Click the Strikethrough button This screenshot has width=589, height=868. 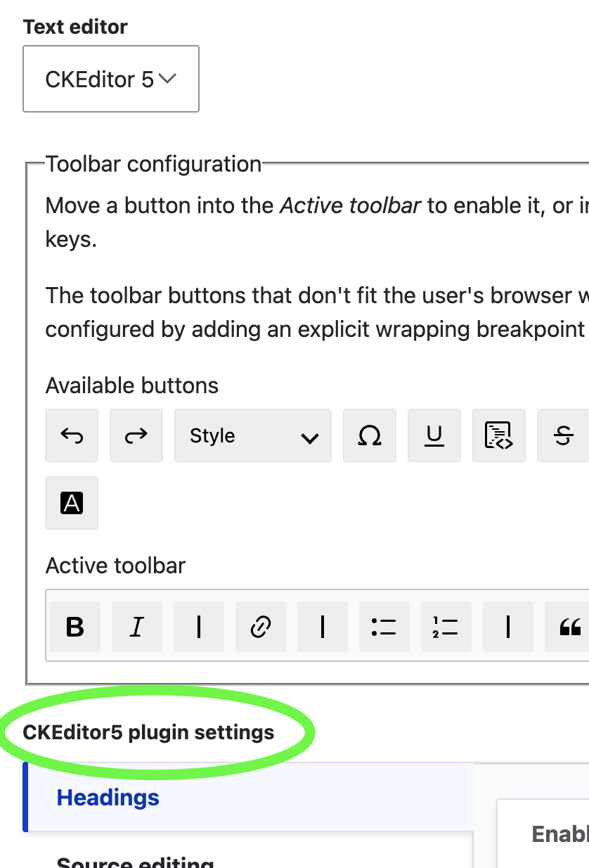tap(563, 435)
